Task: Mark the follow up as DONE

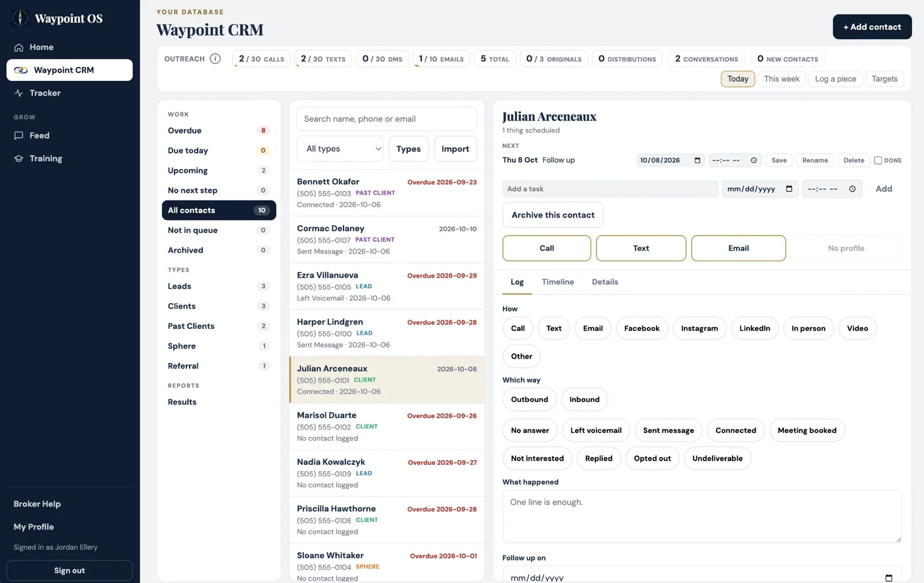Action: coord(878,160)
